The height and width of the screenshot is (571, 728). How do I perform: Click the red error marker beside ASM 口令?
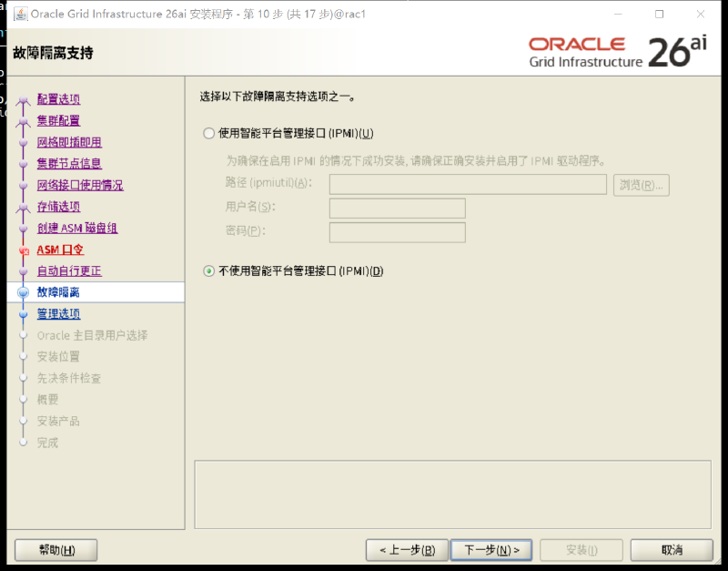click(x=24, y=250)
